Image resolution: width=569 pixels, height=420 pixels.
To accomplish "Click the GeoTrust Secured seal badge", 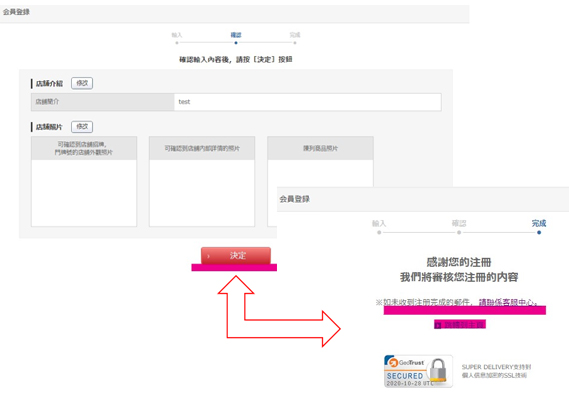I will 418,371.
